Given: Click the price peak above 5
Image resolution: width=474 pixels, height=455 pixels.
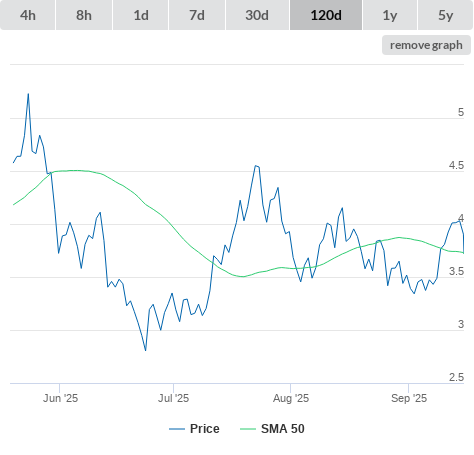Looking at the screenshot, I should pos(28,94).
